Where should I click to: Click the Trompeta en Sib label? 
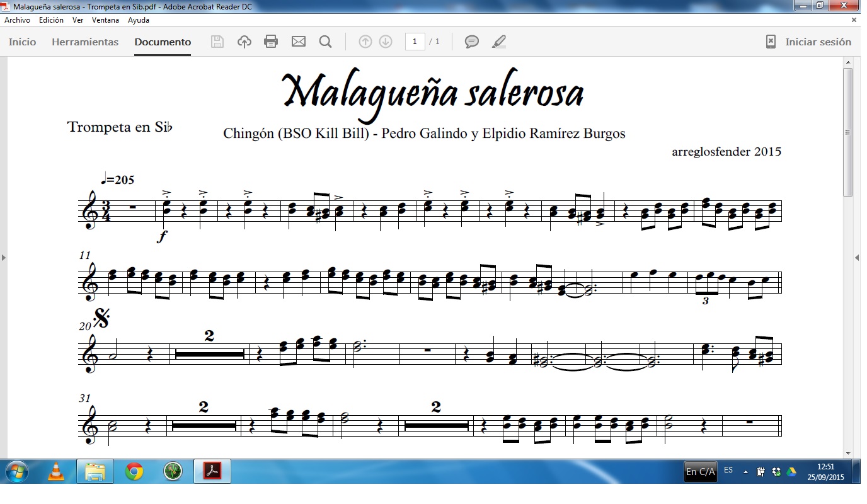tap(120, 127)
